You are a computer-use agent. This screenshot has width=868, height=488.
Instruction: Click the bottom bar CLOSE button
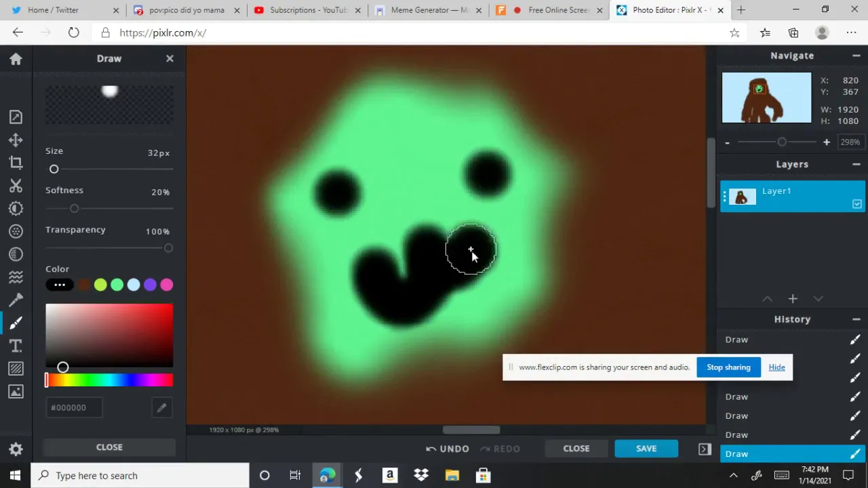coord(576,449)
